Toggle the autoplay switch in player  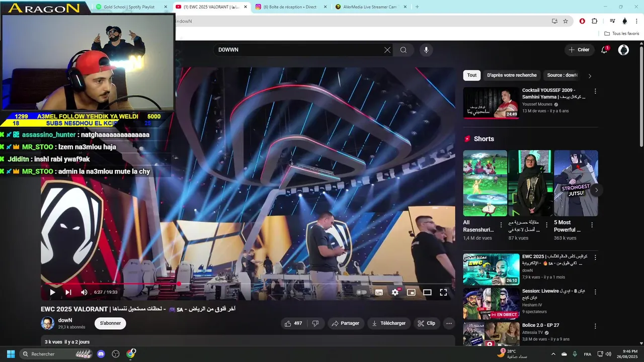(362, 292)
